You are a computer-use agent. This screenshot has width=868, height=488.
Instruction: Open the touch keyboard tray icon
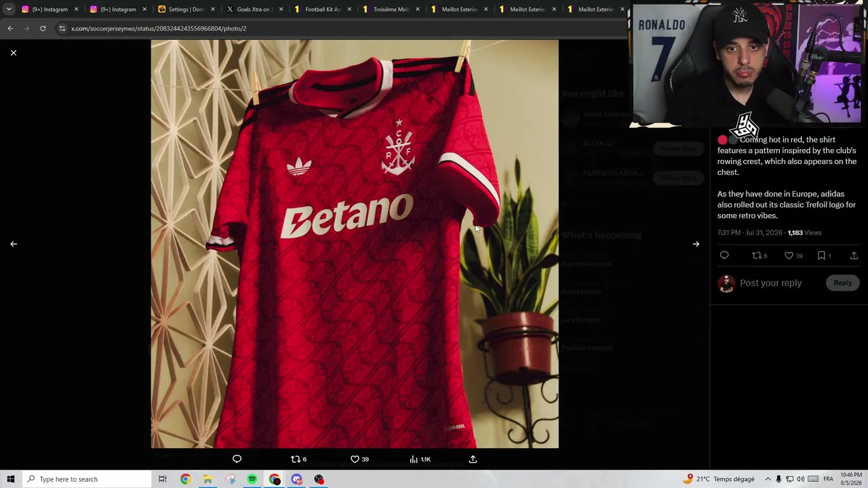coord(813,479)
